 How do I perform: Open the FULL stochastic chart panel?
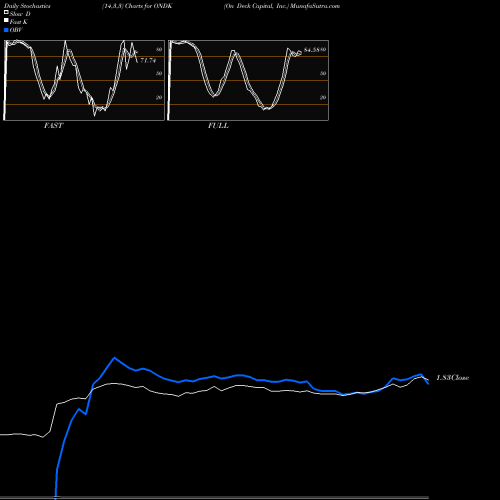248,80
